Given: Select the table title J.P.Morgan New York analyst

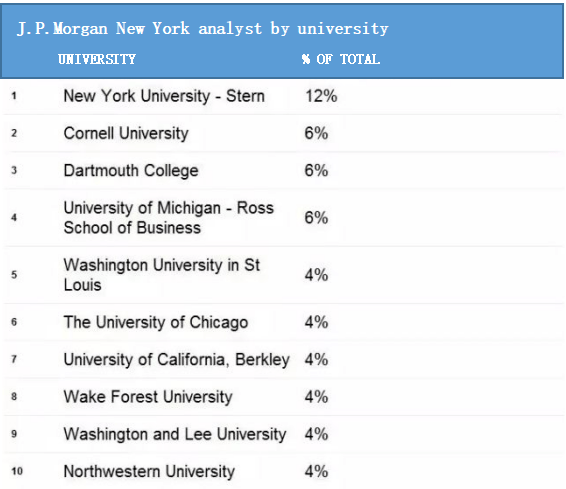Looking at the screenshot, I should (x=203, y=29).
